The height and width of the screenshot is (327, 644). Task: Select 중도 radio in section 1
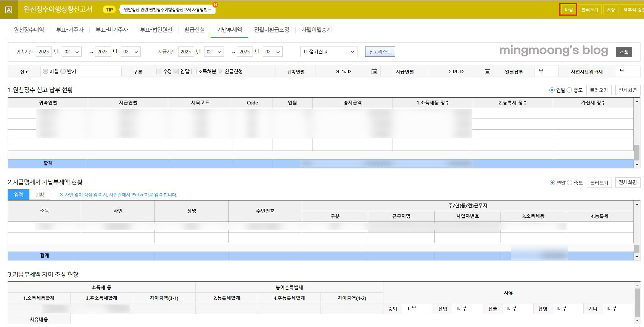point(569,90)
